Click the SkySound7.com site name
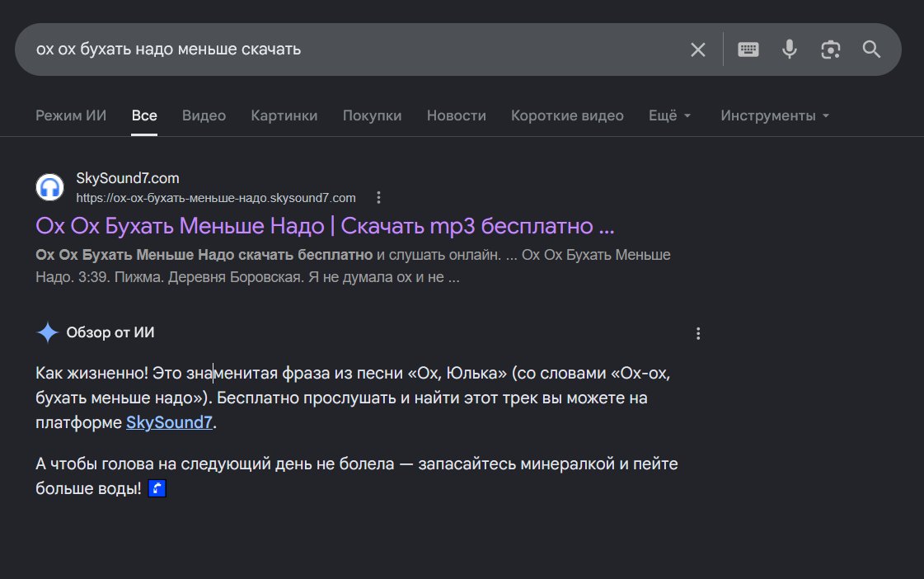The height and width of the screenshot is (579, 924). 127,178
